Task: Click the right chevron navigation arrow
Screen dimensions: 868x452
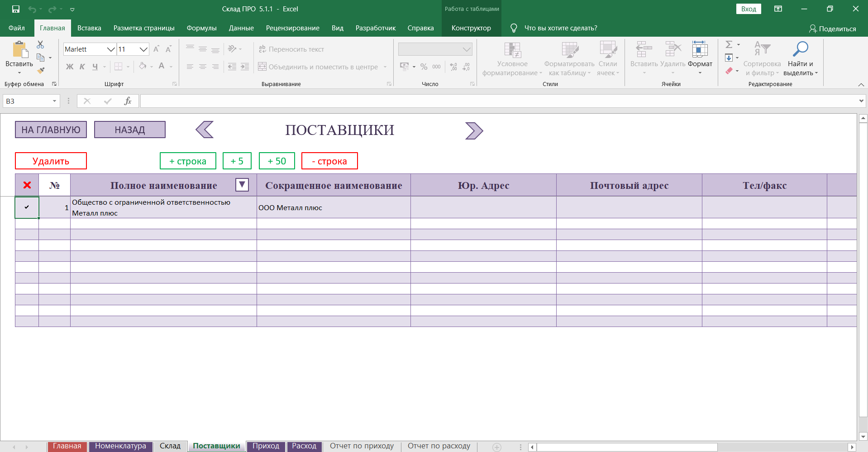Action: pos(474,131)
